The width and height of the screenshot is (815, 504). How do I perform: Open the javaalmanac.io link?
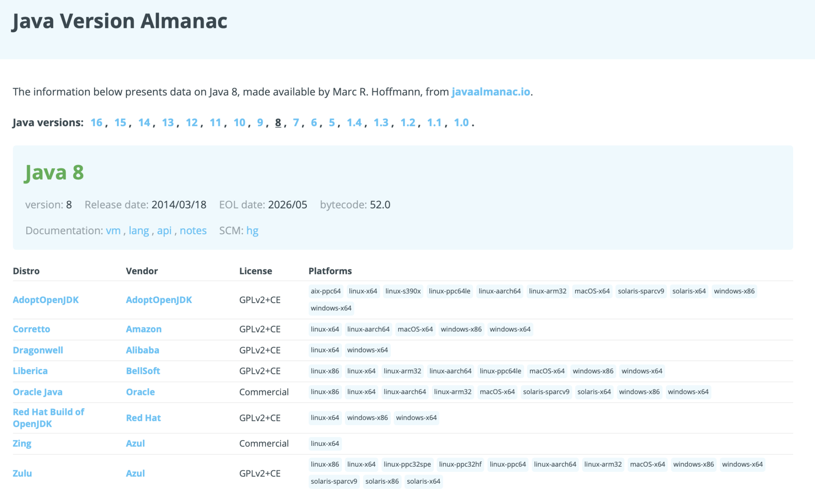(491, 91)
